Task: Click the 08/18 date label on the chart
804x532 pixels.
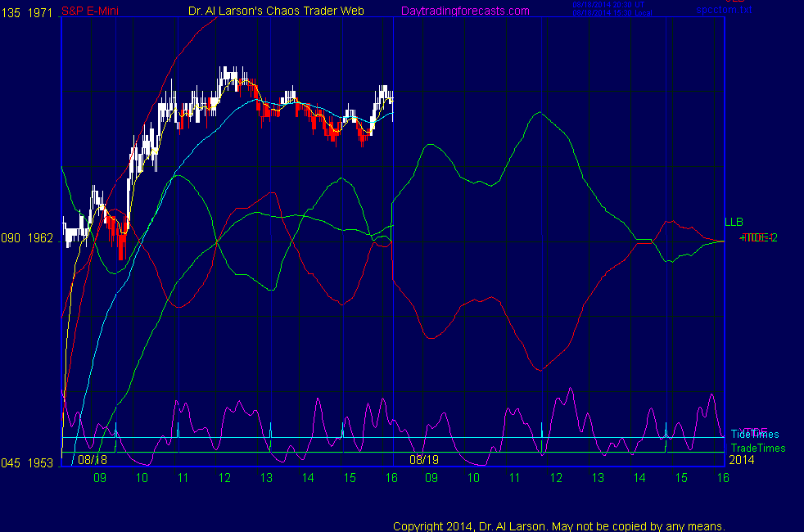Action: point(93,459)
